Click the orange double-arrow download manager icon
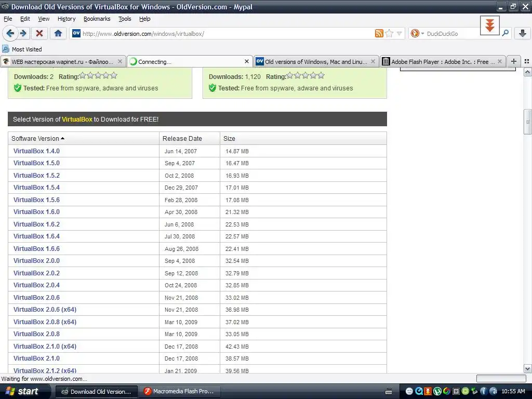This screenshot has width=532, height=399. [489, 25]
